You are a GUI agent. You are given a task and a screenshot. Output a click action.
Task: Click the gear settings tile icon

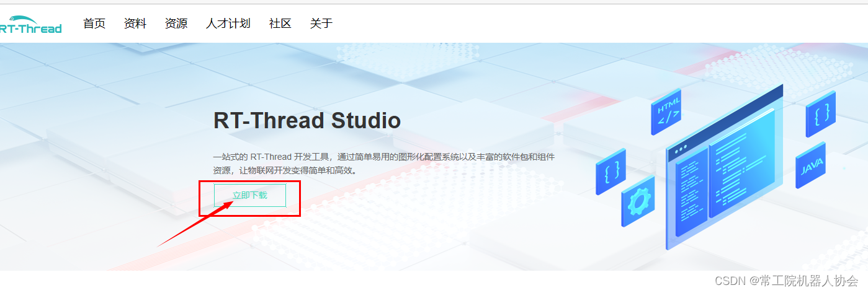tap(638, 201)
